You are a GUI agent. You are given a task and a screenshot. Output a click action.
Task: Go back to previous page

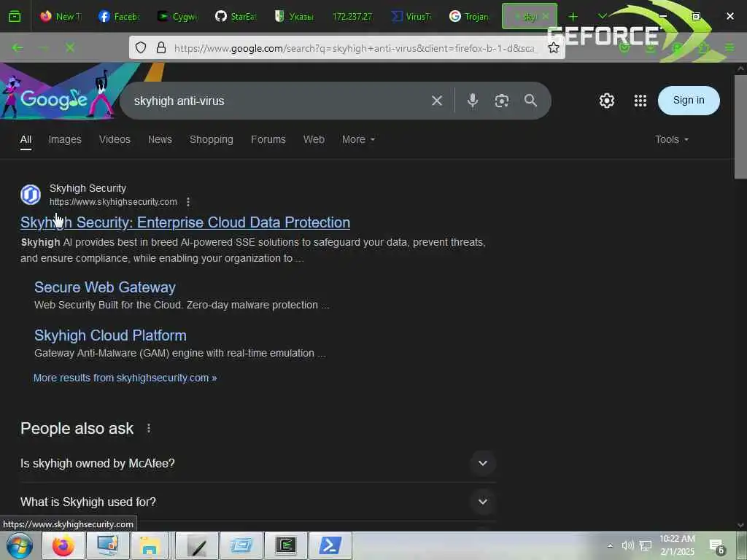click(x=18, y=47)
